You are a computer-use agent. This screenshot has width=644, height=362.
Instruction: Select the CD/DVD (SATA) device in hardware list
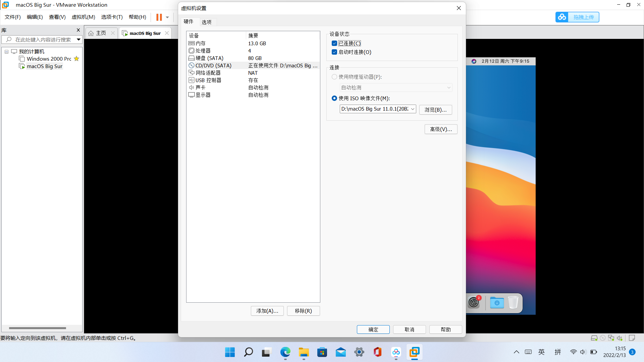tap(213, 65)
